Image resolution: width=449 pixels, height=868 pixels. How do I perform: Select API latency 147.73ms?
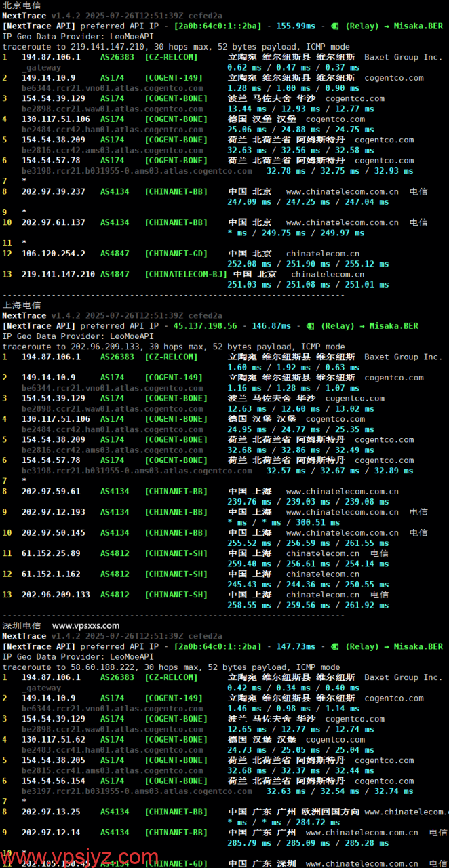coord(296,647)
